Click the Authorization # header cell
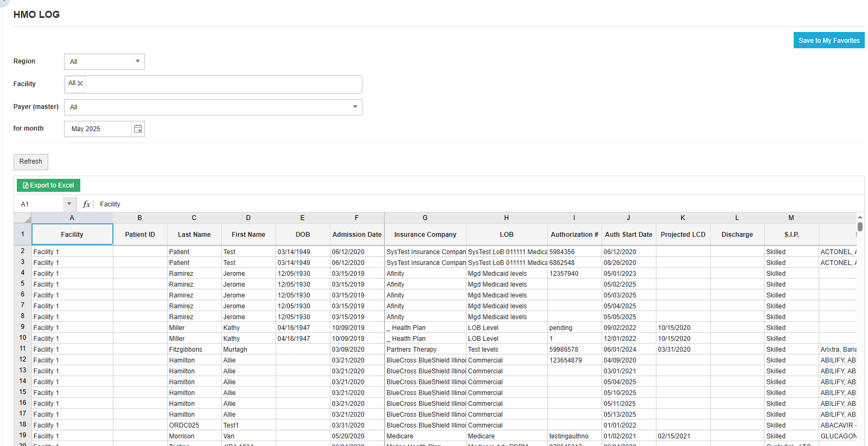This screenshot has width=868, height=446. click(x=575, y=235)
